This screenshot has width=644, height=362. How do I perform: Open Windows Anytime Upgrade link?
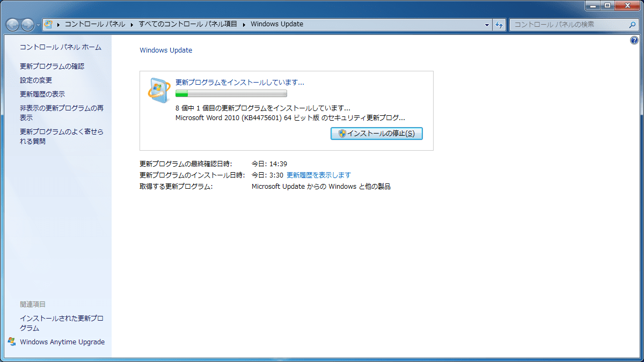(x=62, y=342)
